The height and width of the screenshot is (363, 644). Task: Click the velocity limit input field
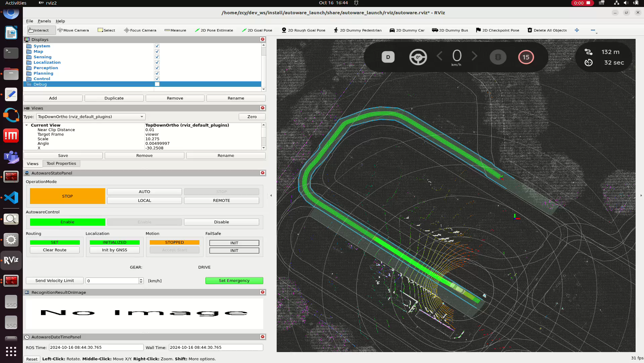coord(112,281)
